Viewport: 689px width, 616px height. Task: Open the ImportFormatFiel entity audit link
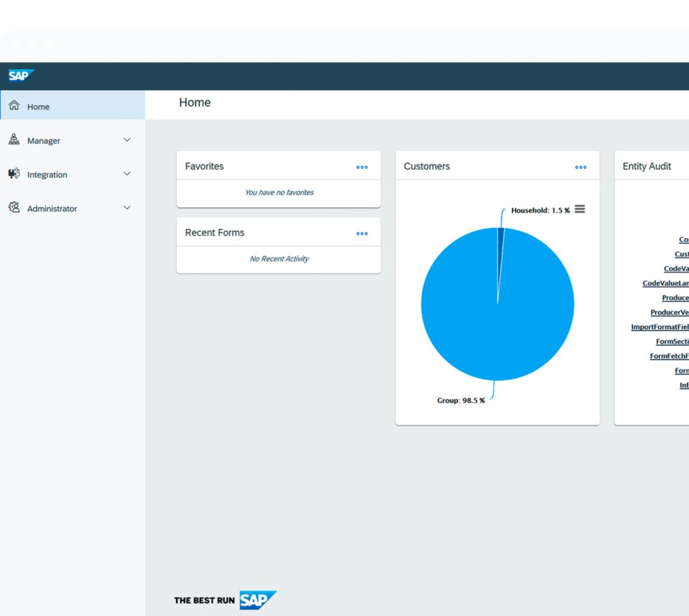coord(660,327)
